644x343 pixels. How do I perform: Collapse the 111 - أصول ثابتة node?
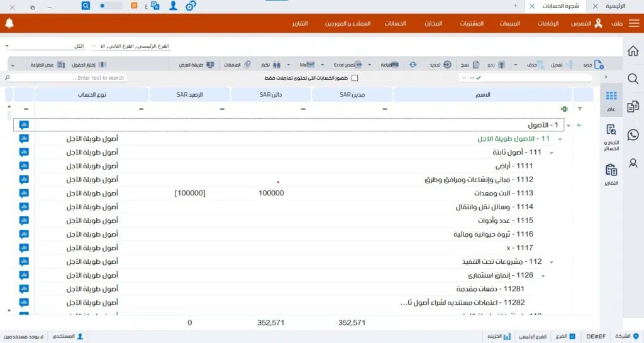pos(551,153)
